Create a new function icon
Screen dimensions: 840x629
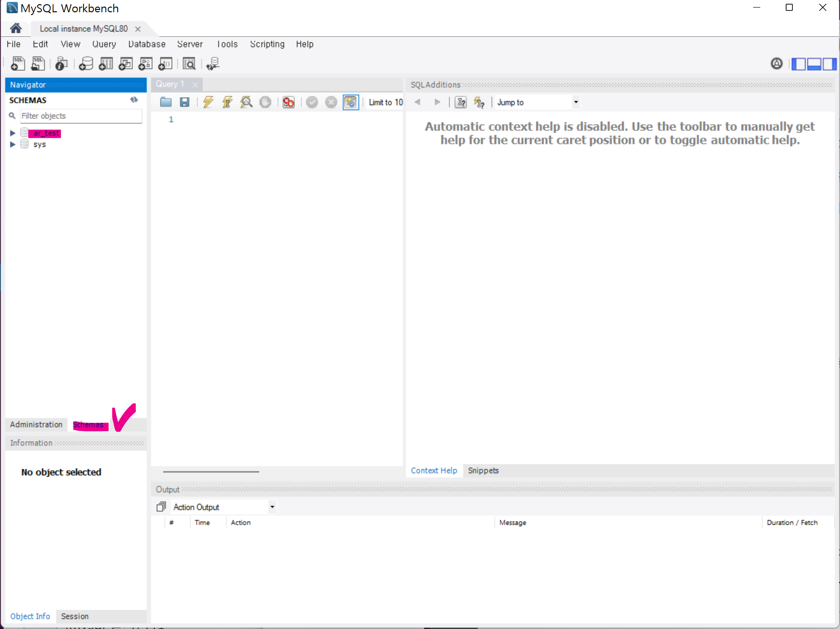coord(165,63)
